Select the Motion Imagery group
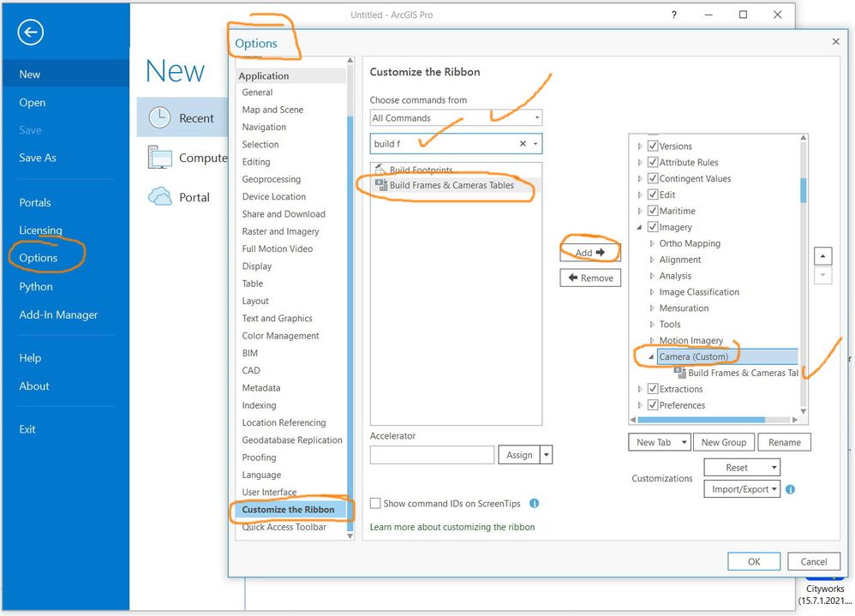 691,341
